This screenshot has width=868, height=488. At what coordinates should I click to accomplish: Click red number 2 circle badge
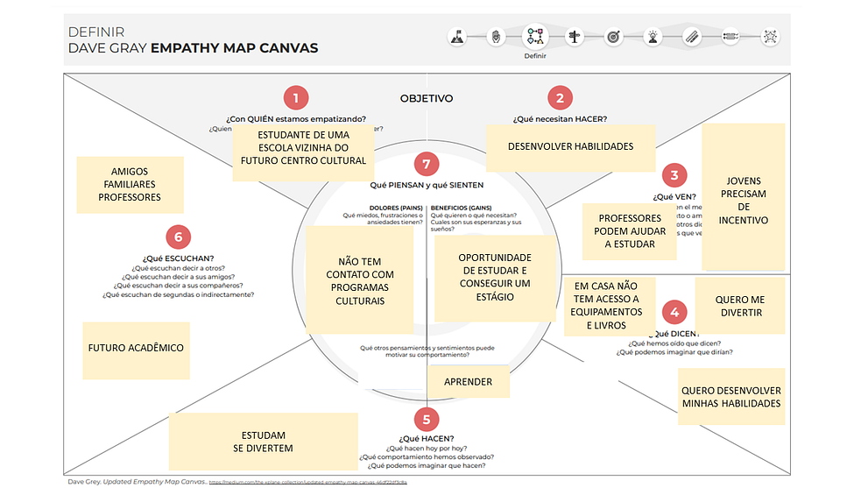[561, 98]
